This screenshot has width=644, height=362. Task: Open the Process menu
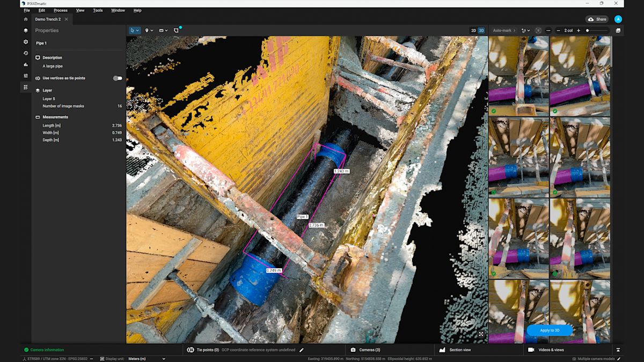point(60,10)
